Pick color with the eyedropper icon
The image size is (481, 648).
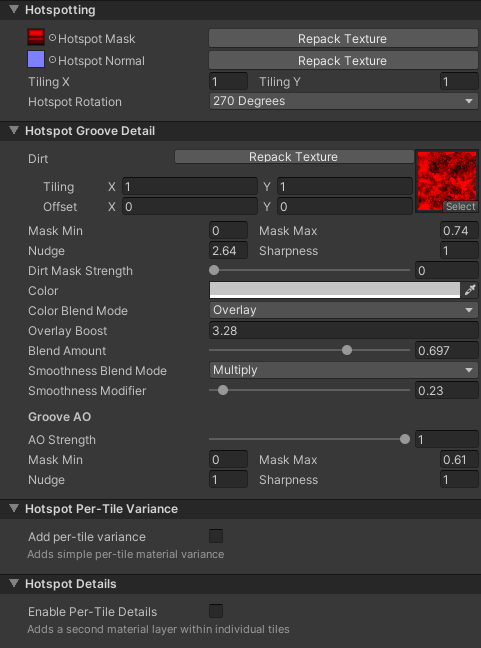click(x=470, y=291)
